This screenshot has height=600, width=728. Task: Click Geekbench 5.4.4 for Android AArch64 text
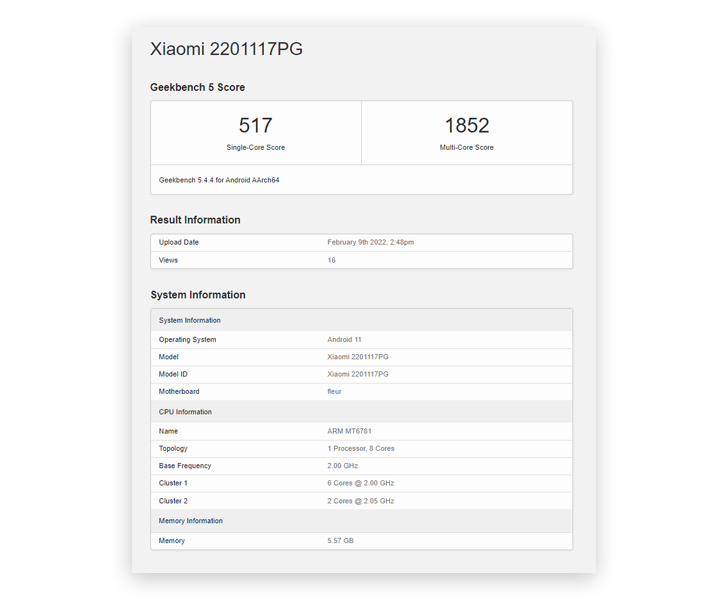click(219, 180)
